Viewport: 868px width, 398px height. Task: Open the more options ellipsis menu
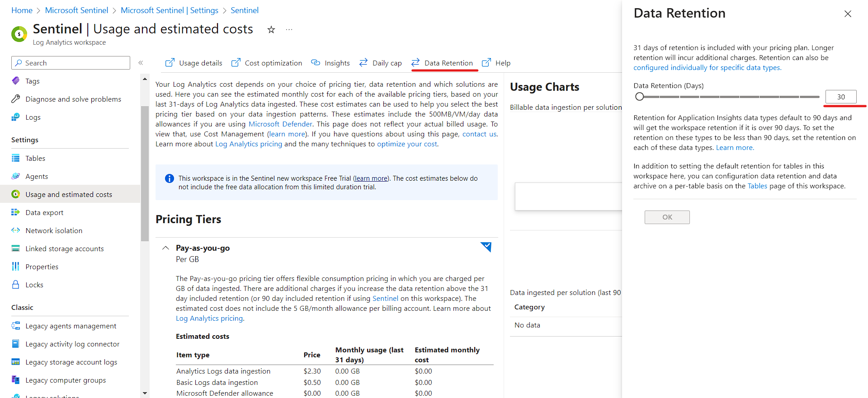[x=289, y=30]
